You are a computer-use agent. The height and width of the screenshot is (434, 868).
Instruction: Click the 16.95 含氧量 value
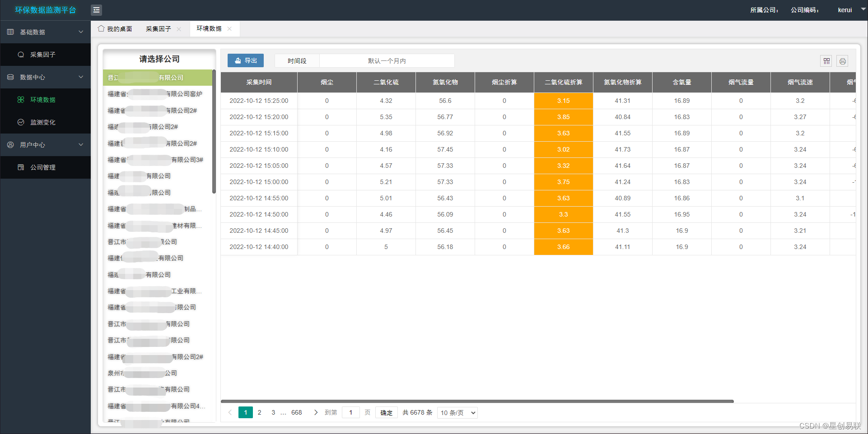[x=681, y=214]
